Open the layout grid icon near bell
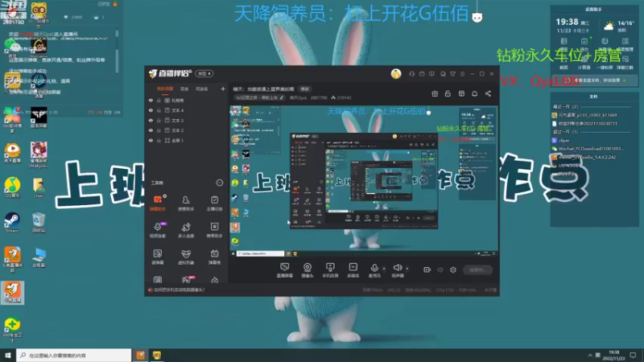This screenshot has height=362, width=644. [461, 93]
